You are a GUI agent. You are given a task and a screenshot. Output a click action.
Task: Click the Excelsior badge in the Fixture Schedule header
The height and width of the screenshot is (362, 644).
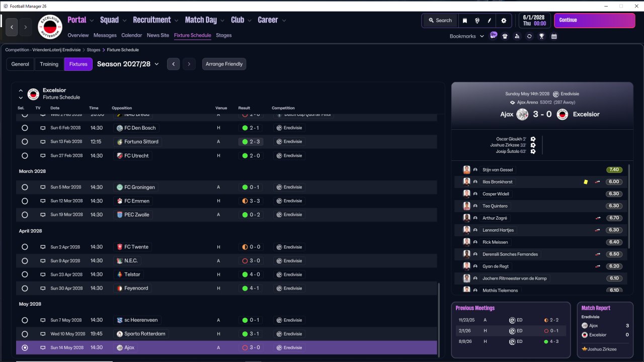pyautogui.click(x=33, y=94)
